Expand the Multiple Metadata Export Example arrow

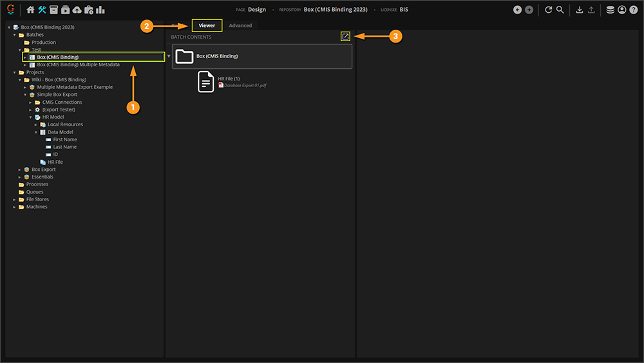pyautogui.click(x=25, y=87)
